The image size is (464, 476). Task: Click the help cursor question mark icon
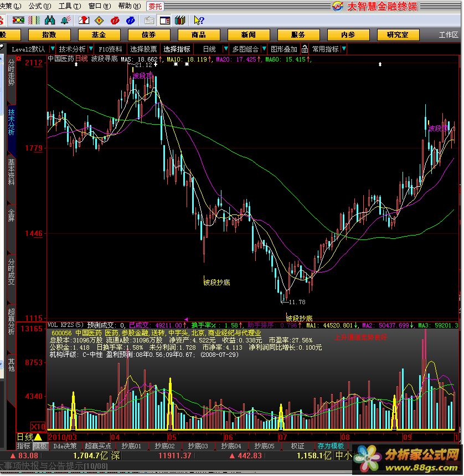tap(199, 21)
